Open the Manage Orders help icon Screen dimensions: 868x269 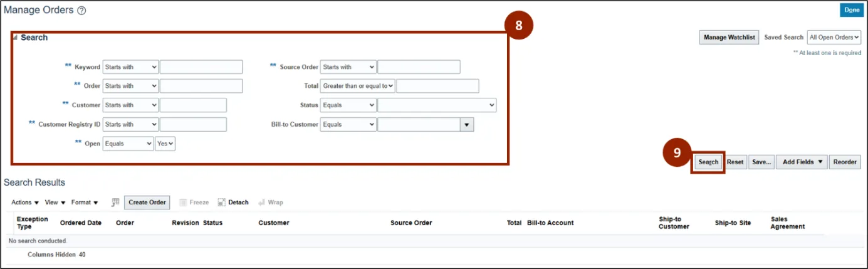click(81, 11)
